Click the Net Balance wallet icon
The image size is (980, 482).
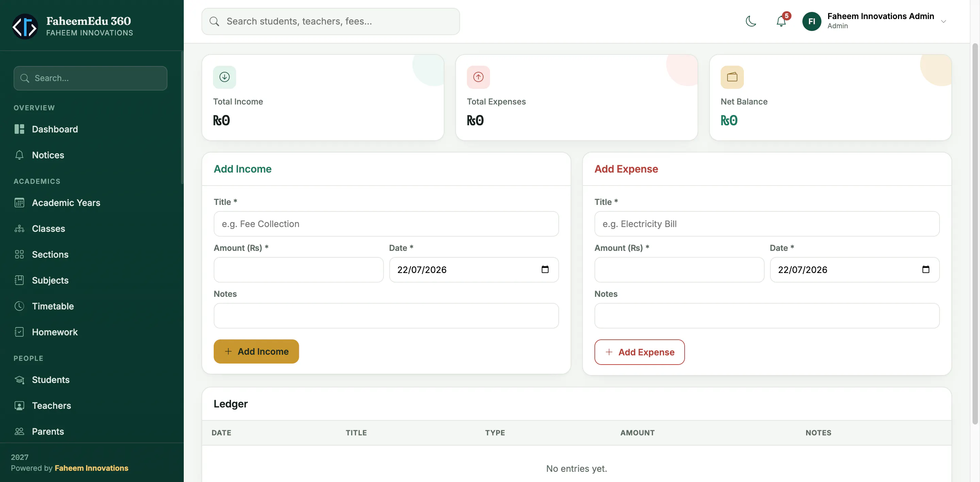[732, 77]
